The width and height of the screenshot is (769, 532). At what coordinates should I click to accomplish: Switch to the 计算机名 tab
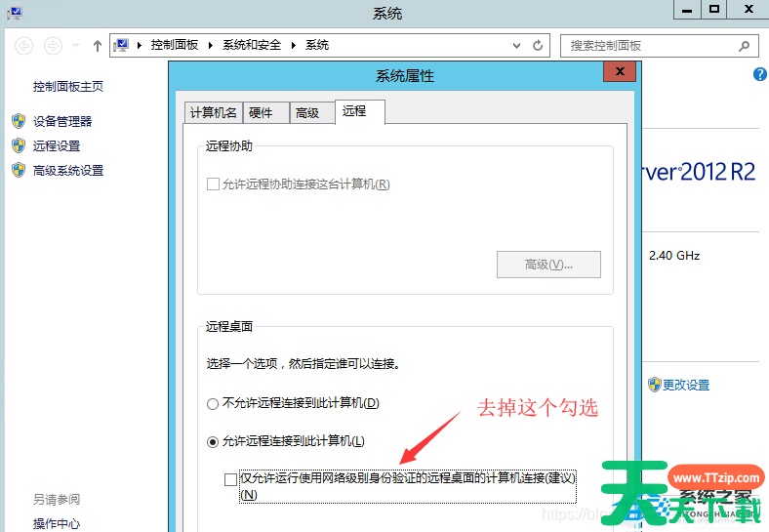coord(213,112)
